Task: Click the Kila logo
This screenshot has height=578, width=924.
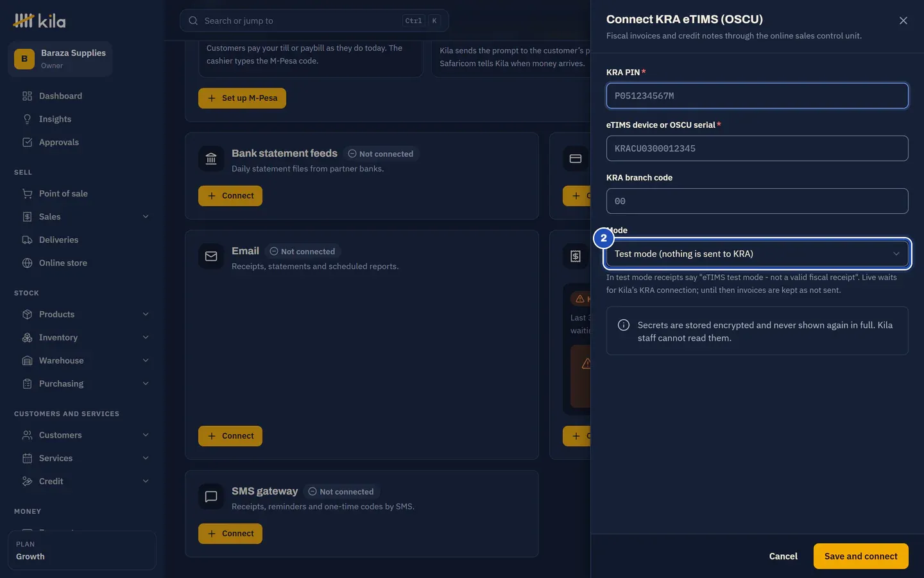Action: (39, 21)
